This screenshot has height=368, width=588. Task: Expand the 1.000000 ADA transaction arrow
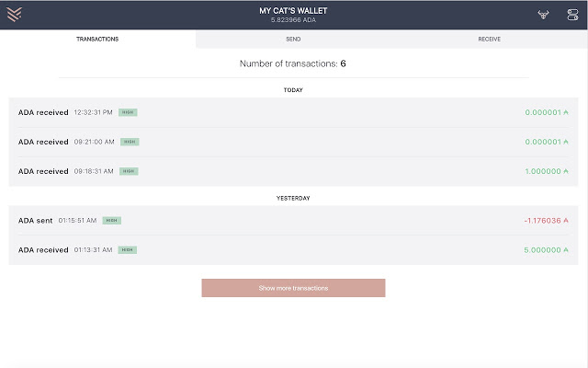566,172
